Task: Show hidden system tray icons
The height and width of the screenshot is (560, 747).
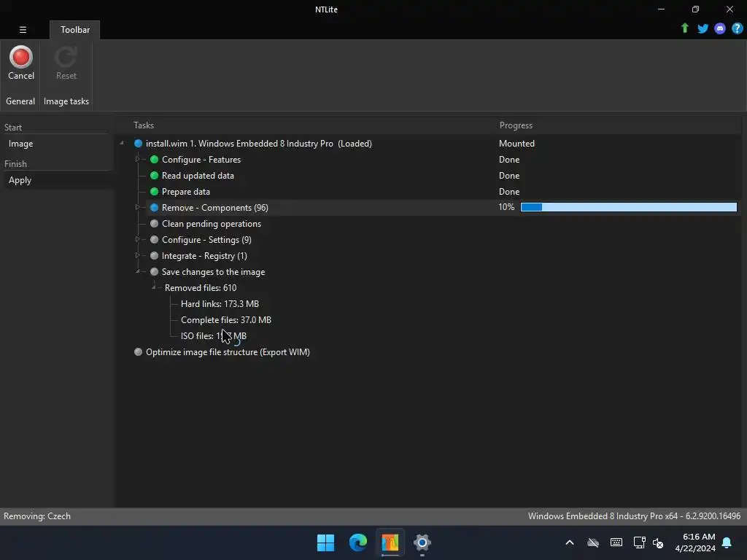Action: [x=570, y=542]
